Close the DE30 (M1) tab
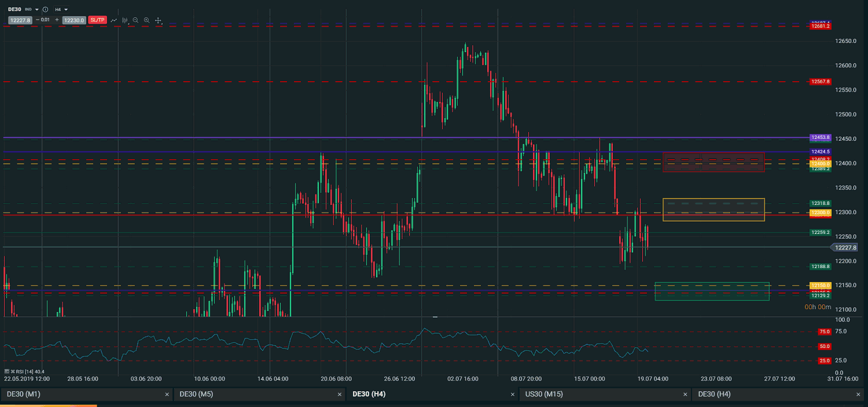The image size is (868, 407). tap(167, 394)
